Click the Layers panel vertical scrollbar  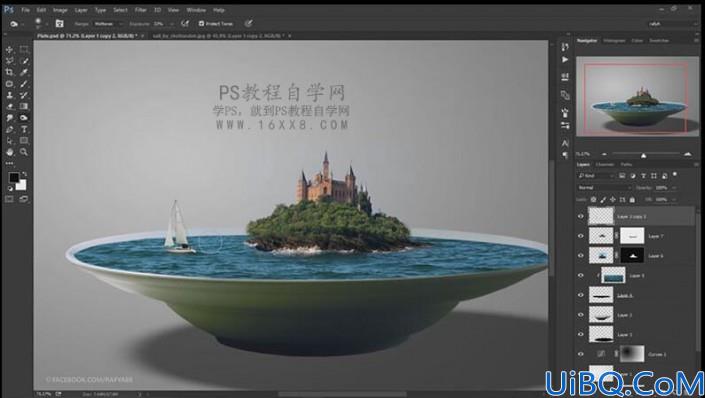click(x=697, y=283)
